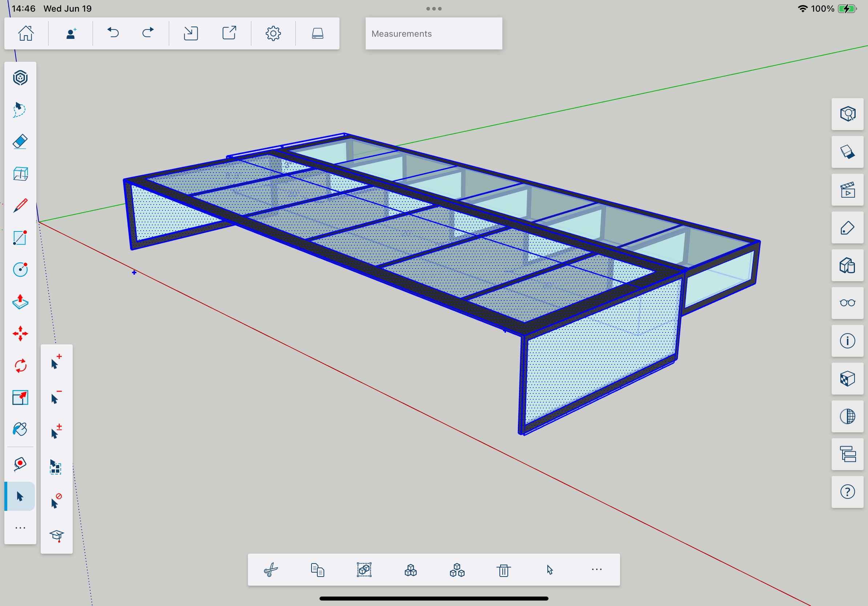Expand more actions ellipsis in bottom bar
868x606 pixels.
(x=596, y=569)
